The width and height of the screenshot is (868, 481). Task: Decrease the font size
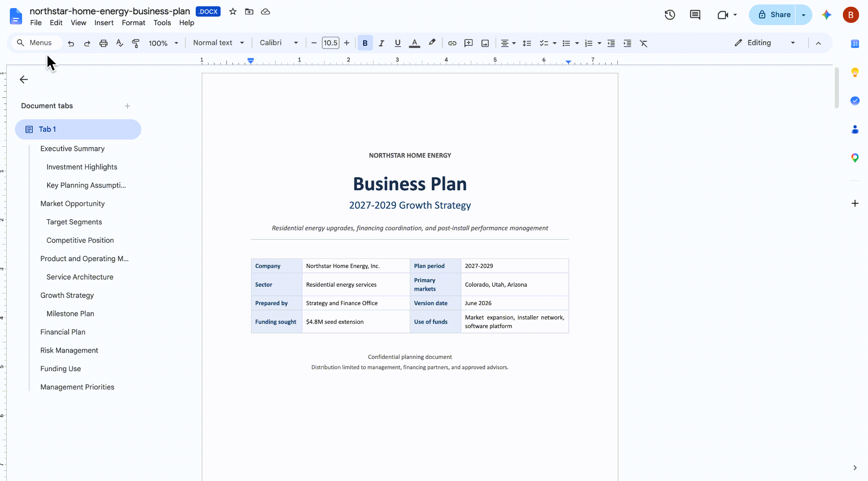coord(314,43)
